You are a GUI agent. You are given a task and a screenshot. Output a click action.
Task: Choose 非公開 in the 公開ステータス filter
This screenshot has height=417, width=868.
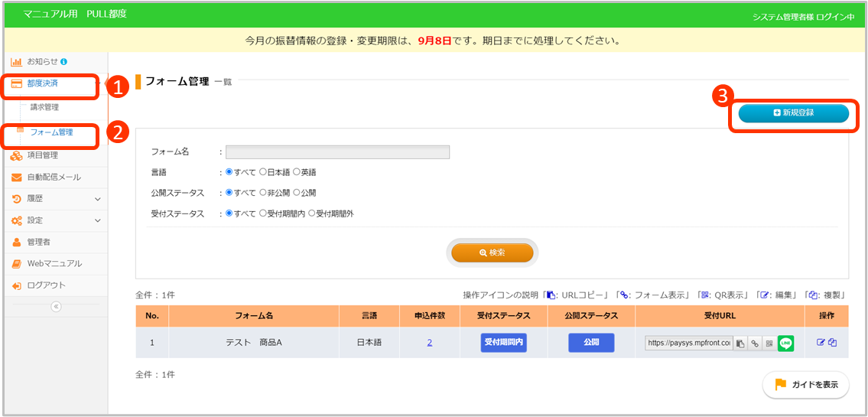tap(263, 193)
